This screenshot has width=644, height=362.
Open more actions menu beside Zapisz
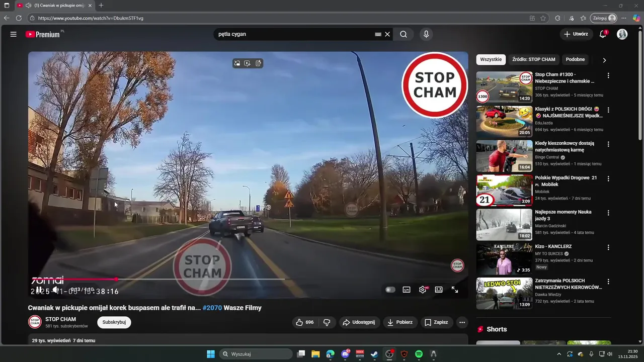(462, 322)
